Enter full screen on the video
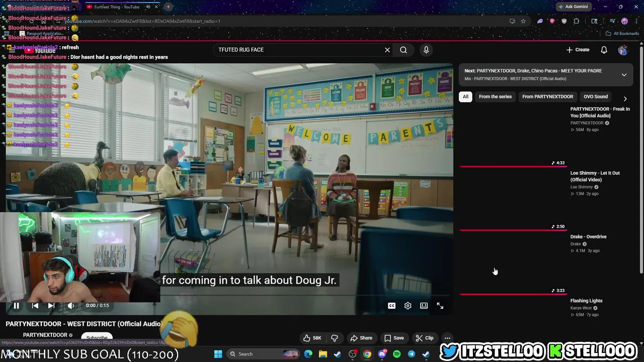This screenshot has height=362, width=644. point(440,306)
